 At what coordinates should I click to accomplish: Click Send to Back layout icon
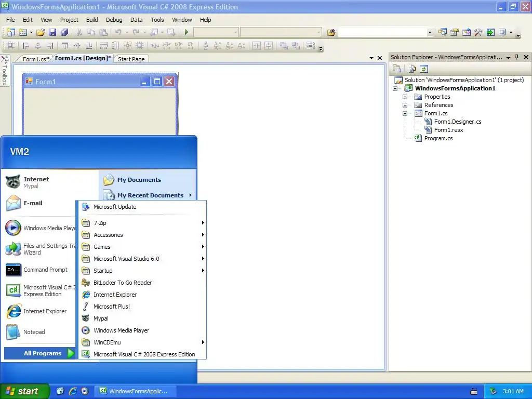(x=296, y=46)
